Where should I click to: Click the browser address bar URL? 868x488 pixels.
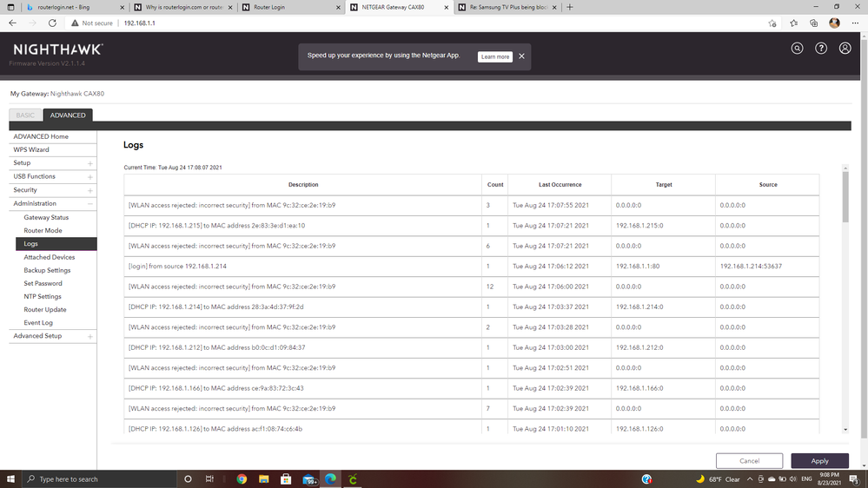click(140, 23)
